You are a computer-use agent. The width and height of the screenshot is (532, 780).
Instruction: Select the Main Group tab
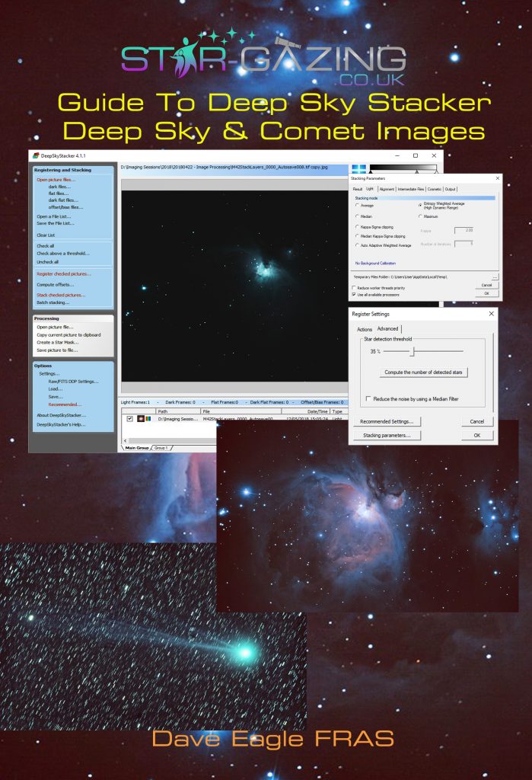coord(137,448)
